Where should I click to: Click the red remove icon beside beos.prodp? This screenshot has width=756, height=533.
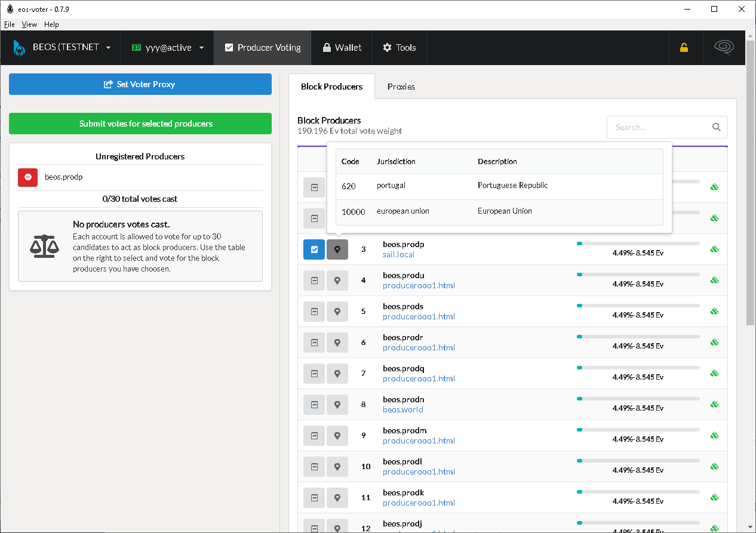28,177
